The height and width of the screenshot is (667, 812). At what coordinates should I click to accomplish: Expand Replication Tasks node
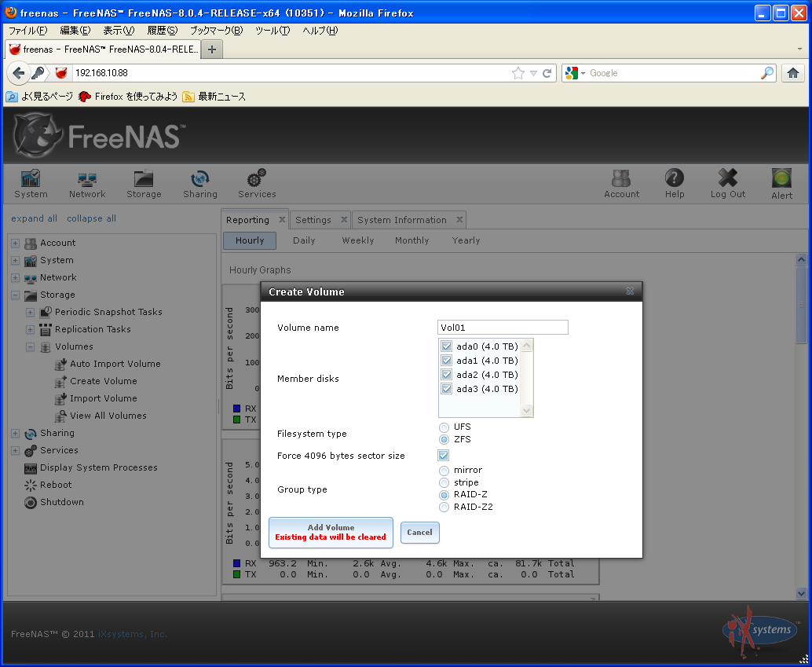click(x=30, y=330)
